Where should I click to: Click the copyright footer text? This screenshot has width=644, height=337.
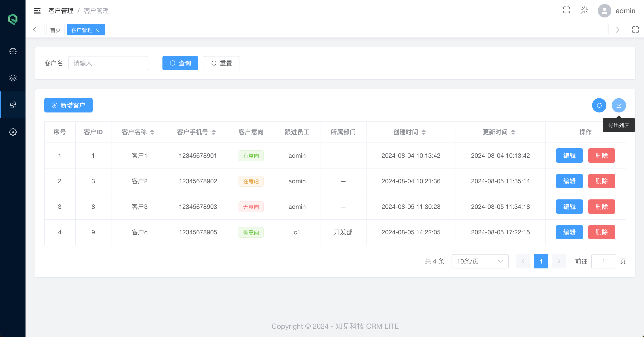click(335, 326)
